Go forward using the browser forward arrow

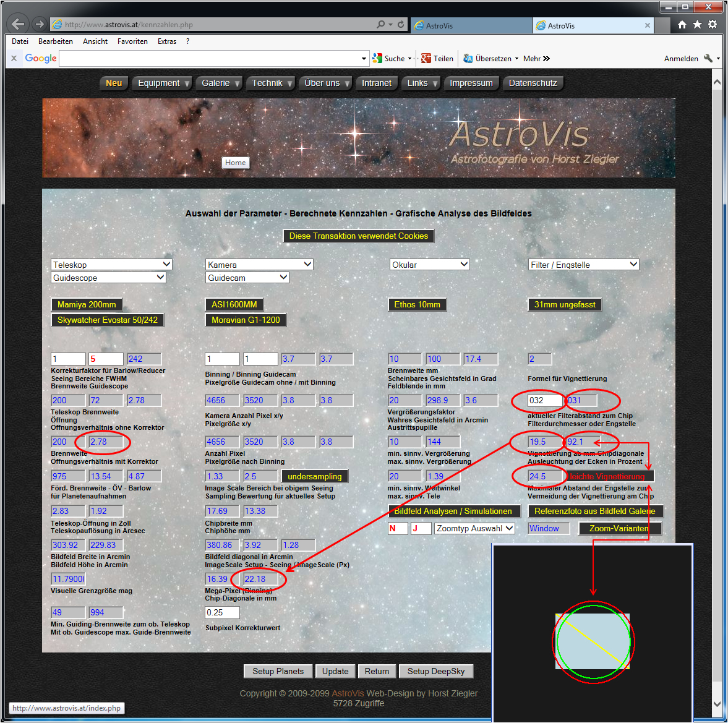click(40, 24)
